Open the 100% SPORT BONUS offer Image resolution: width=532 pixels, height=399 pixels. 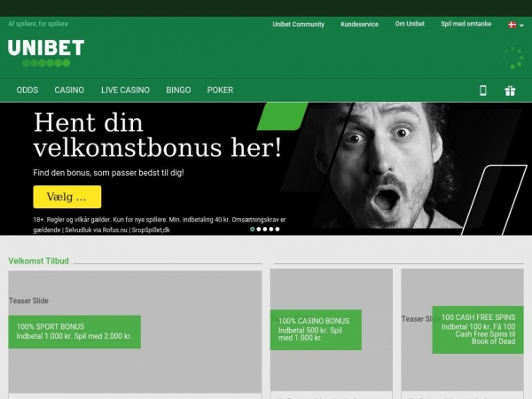pos(74,332)
